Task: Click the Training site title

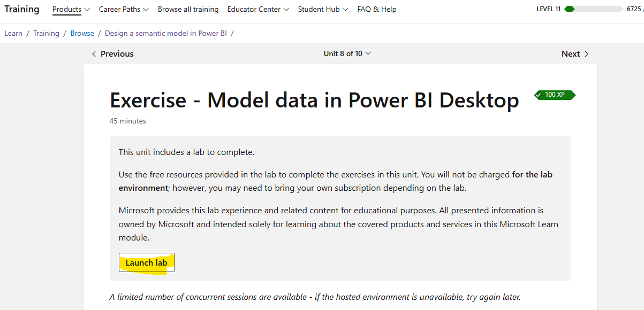Action: coord(22,9)
